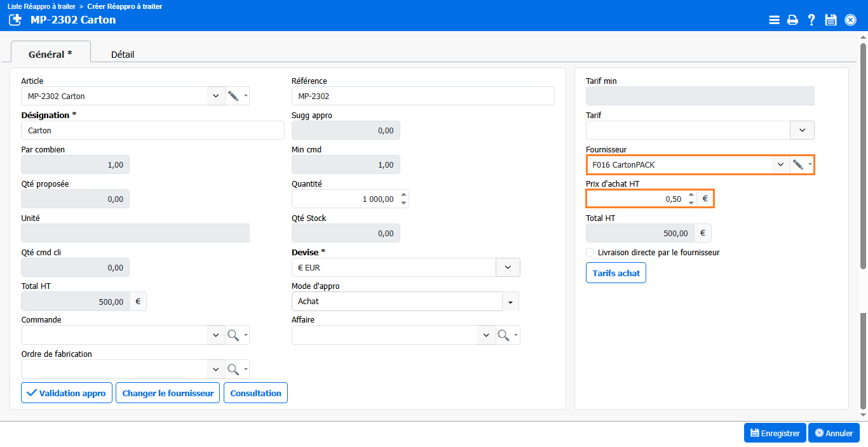Click the hamburger menu icon in header
The image size is (868, 447).
point(774,20)
